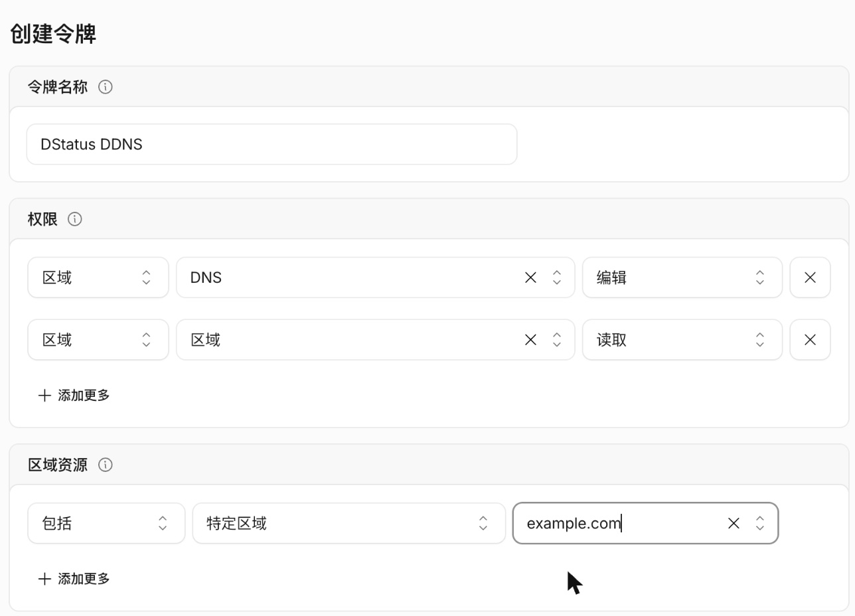Click the 令牌名称 section label
Image resolution: width=855 pixels, height=616 pixels.
58,87
